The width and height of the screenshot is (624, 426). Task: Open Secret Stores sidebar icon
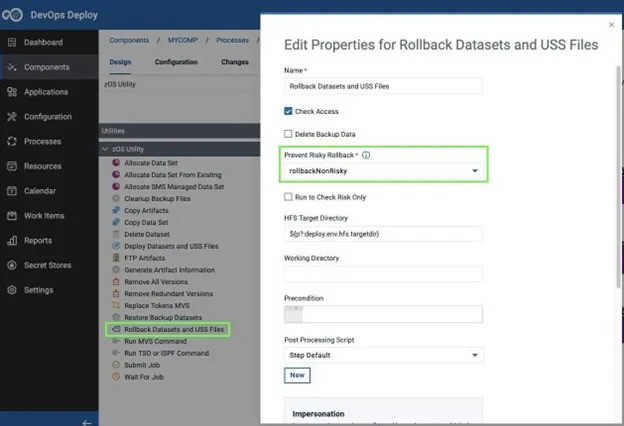[11, 265]
